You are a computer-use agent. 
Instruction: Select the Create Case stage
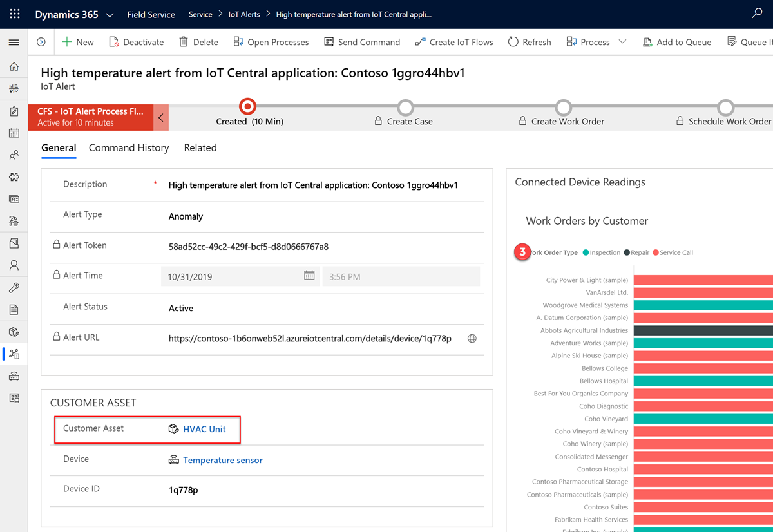405,107
